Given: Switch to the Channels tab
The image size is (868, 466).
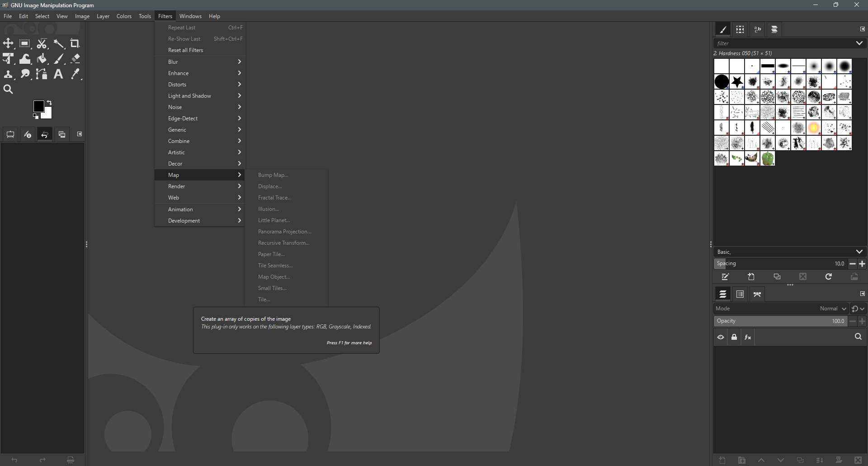Looking at the screenshot, I should point(740,295).
